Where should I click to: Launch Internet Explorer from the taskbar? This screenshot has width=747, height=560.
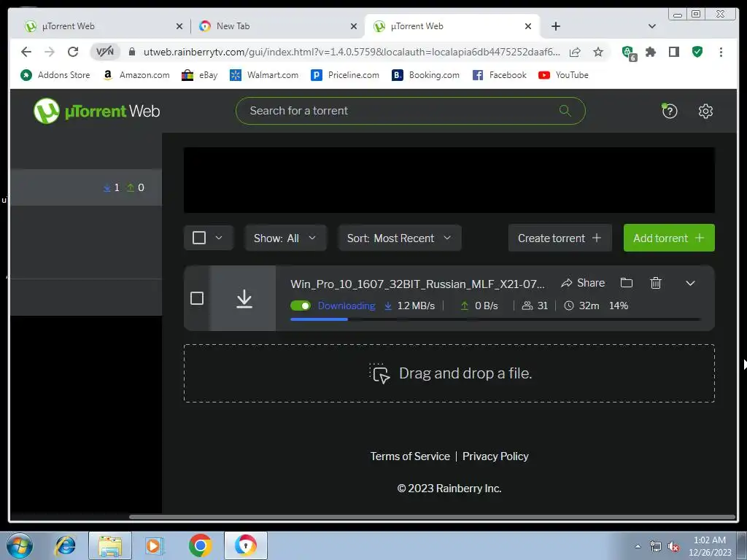(x=65, y=545)
